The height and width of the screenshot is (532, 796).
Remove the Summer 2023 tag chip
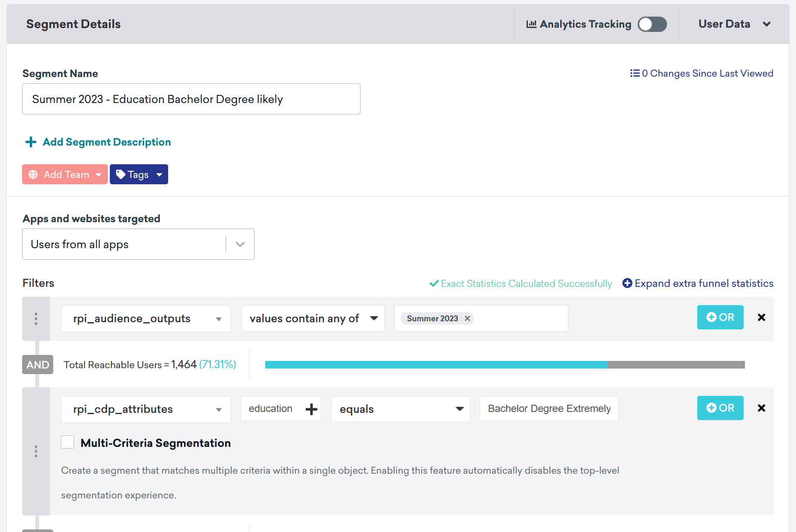click(467, 318)
